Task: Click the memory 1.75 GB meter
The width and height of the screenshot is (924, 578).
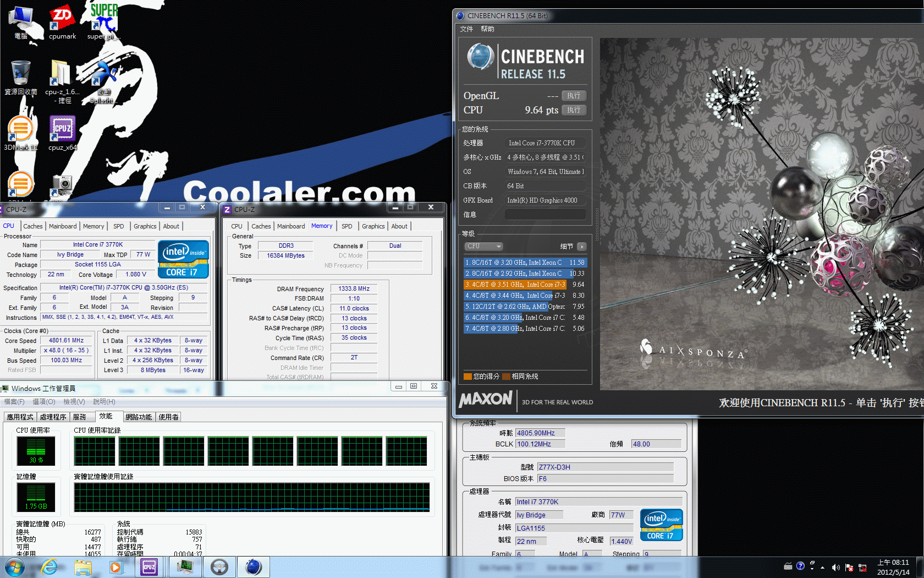Action: click(x=36, y=497)
